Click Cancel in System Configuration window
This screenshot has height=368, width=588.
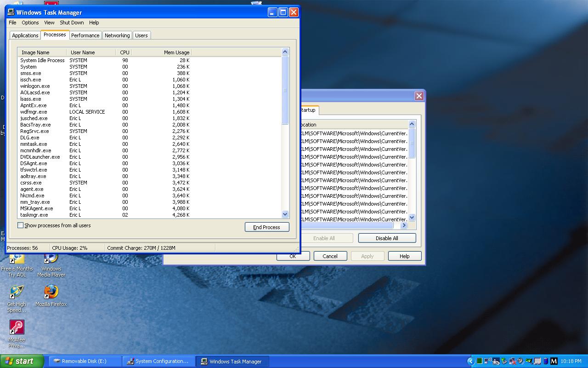point(330,256)
